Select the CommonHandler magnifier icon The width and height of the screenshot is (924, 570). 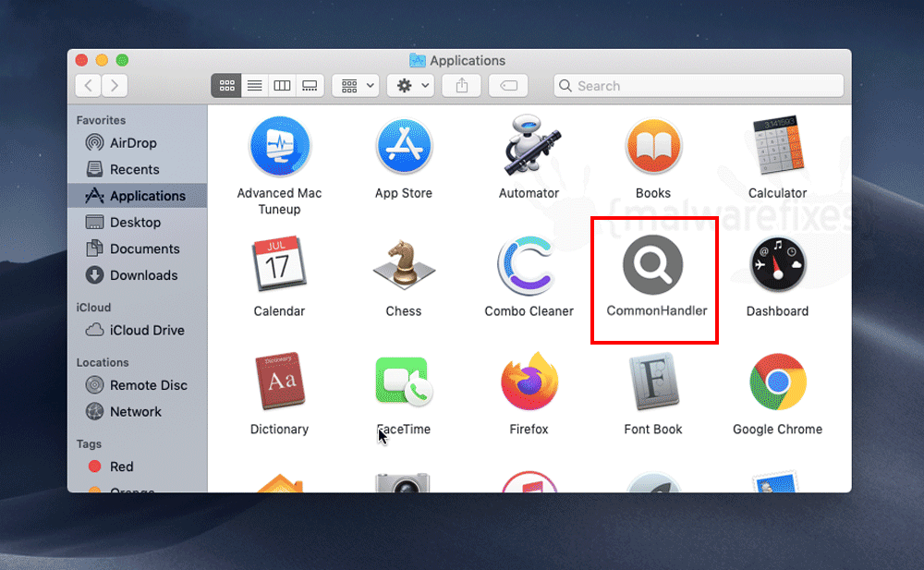click(653, 264)
